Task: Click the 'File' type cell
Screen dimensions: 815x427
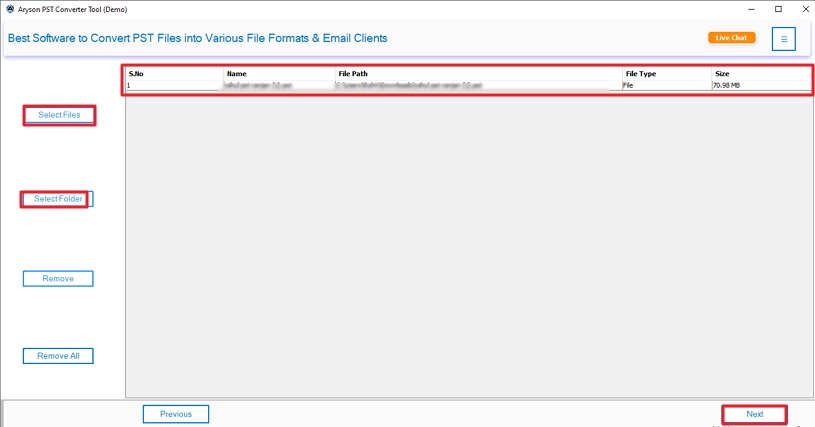Action: pos(667,85)
